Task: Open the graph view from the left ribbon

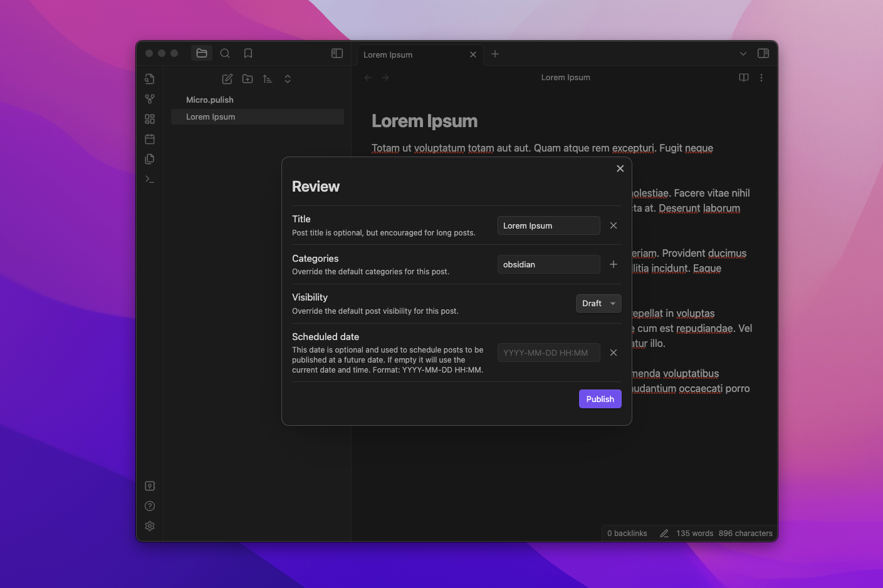Action: (x=149, y=98)
